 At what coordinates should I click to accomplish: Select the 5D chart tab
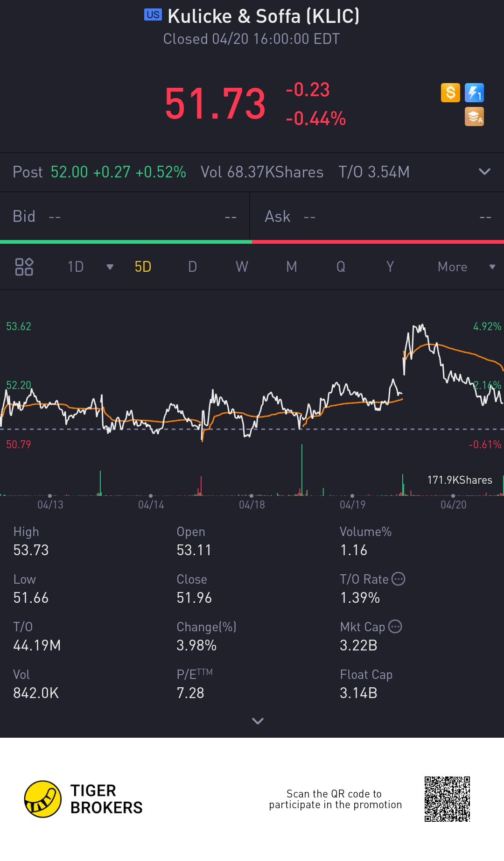coord(143,267)
